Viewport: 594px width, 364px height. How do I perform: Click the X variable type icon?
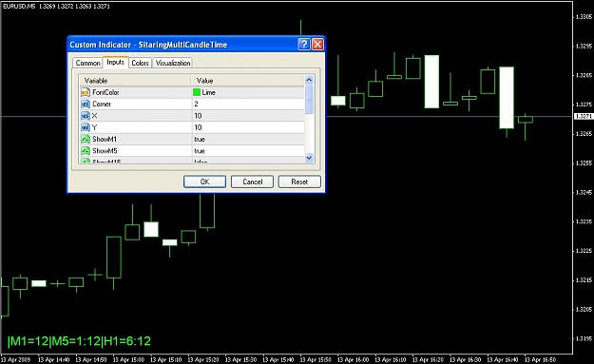(86, 116)
